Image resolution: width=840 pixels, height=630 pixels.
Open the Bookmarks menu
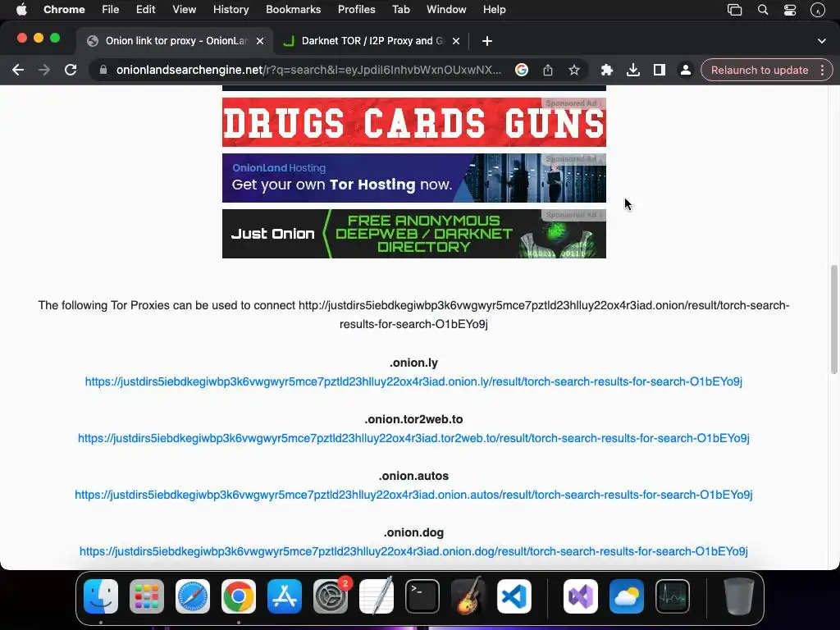[293, 10]
